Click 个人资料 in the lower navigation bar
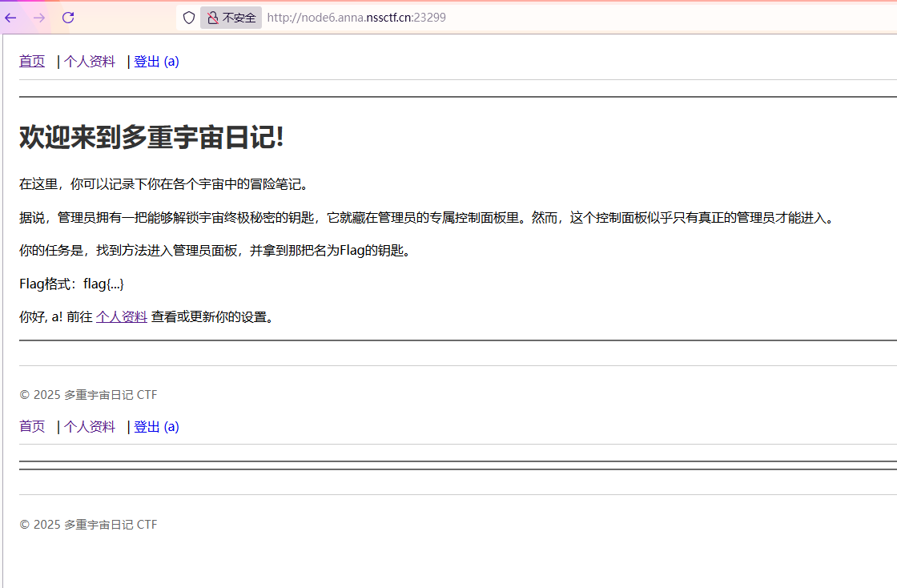Image resolution: width=897 pixels, height=588 pixels. coord(90,426)
